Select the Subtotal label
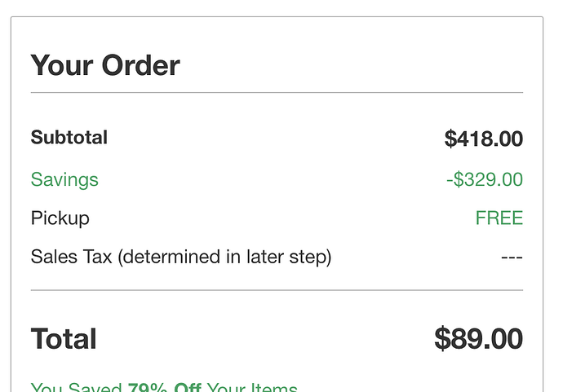The image size is (563, 392). [69, 138]
